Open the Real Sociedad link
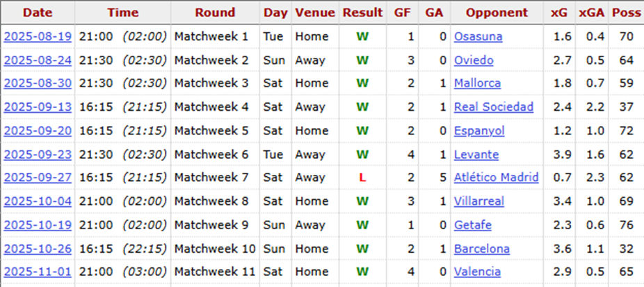 [494, 107]
